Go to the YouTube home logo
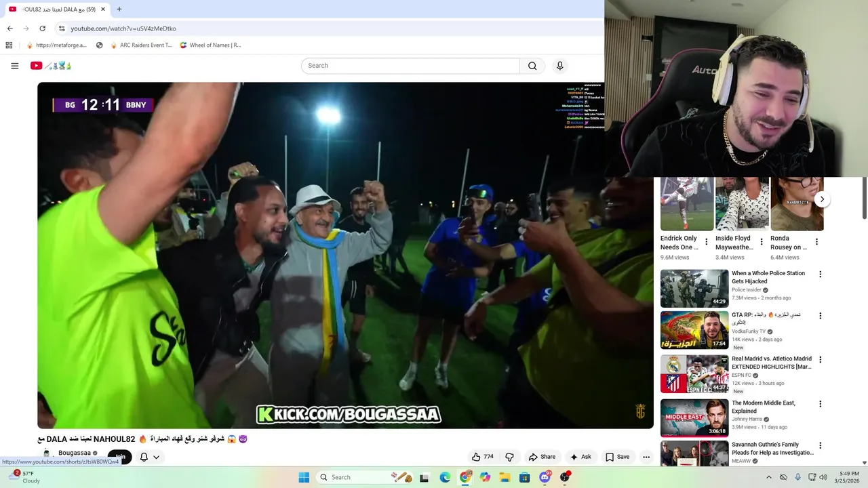The image size is (868, 488). pos(50,66)
